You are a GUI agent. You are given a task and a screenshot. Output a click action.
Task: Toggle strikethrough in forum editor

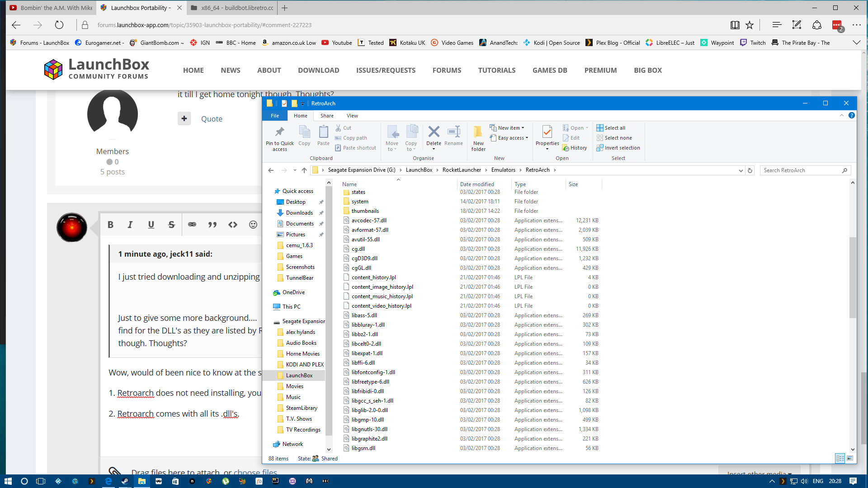[171, 225]
